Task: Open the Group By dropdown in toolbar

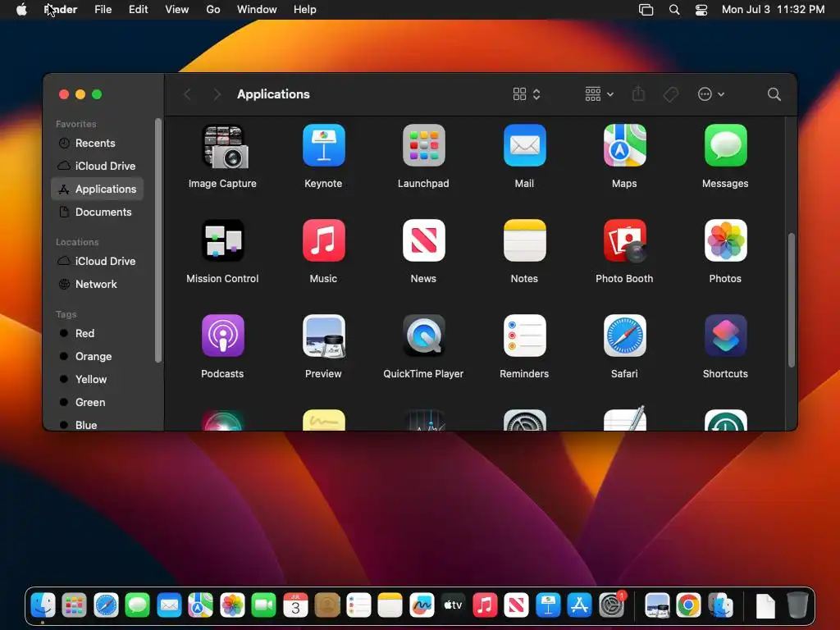Action: tap(599, 94)
